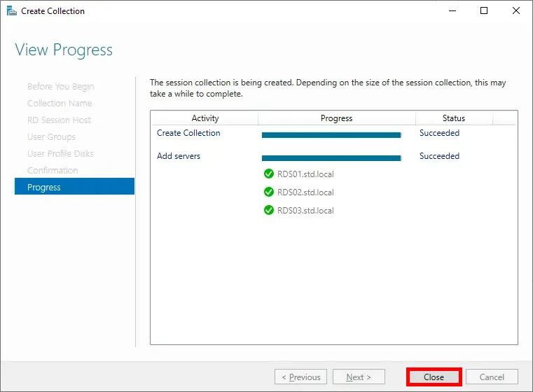533x392 pixels.
Task: Click the Create Collection progress bar
Action: point(331,135)
